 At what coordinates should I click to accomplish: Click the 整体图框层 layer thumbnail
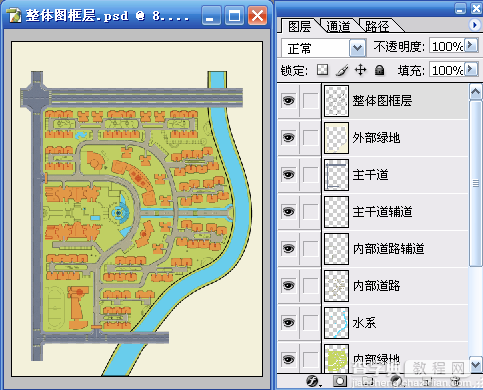point(336,101)
